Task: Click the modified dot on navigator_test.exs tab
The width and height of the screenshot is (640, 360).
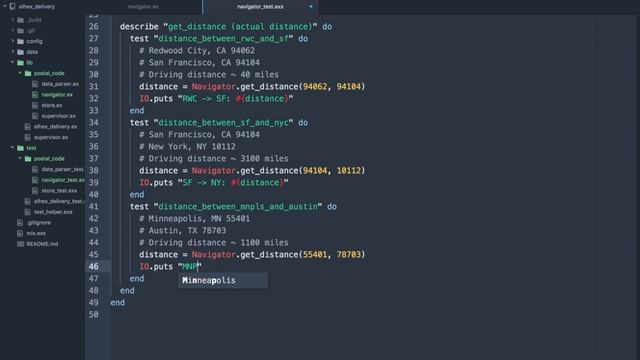Action: pyautogui.click(x=311, y=7)
